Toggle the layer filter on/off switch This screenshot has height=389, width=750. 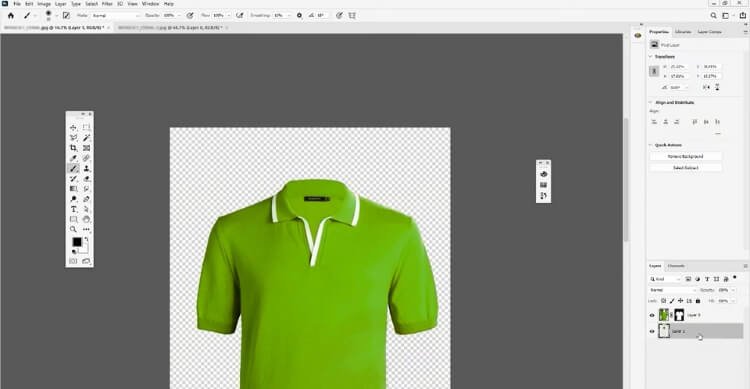(x=735, y=278)
